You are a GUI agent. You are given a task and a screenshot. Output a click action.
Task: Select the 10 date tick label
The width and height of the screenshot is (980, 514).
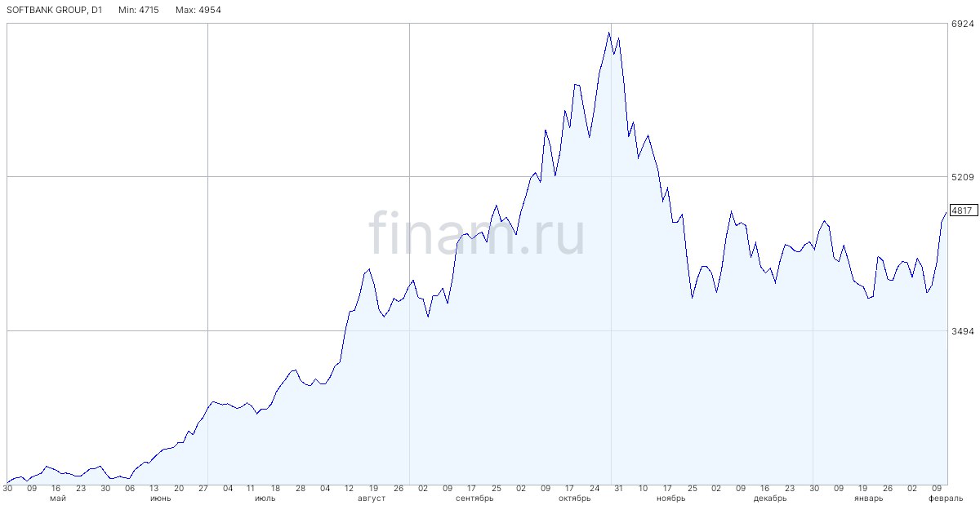pos(643,489)
